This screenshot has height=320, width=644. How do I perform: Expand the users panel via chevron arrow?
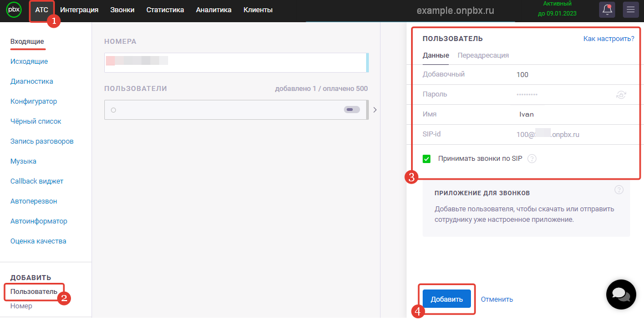tap(374, 109)
